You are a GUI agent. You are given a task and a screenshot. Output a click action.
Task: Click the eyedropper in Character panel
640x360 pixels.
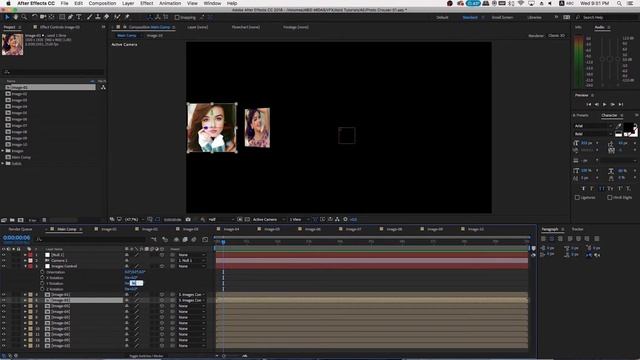(x=618, y=126)
